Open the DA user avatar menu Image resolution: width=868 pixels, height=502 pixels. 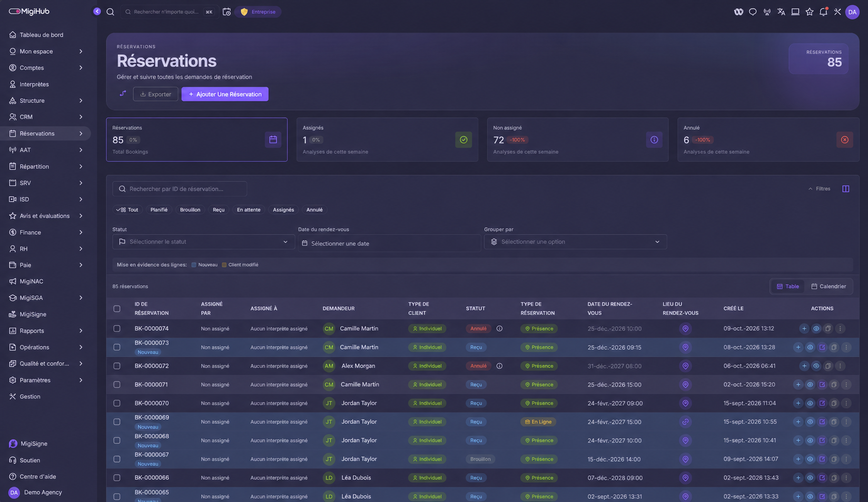[x=852, y=12]
